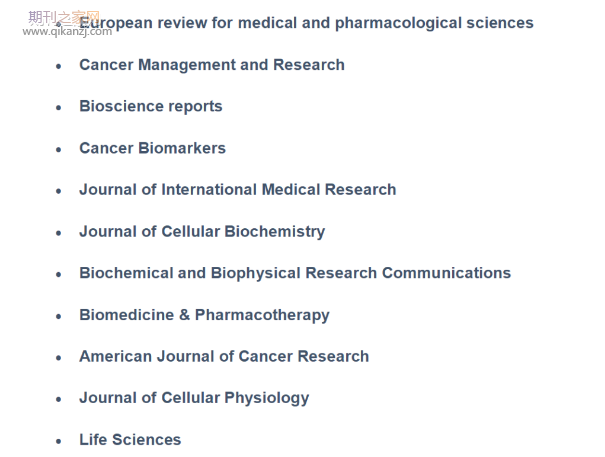Select Journal of International Medical Research

(238, 190)
